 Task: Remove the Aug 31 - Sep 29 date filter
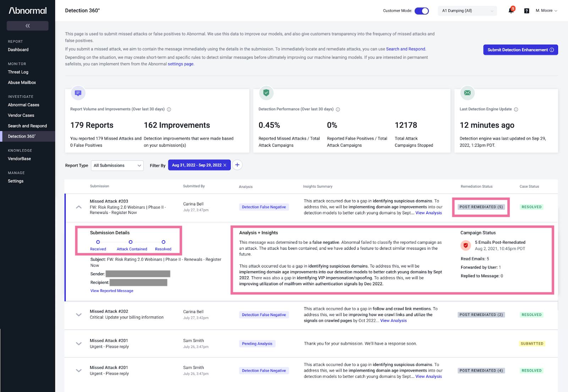click(x=225, y=165)
